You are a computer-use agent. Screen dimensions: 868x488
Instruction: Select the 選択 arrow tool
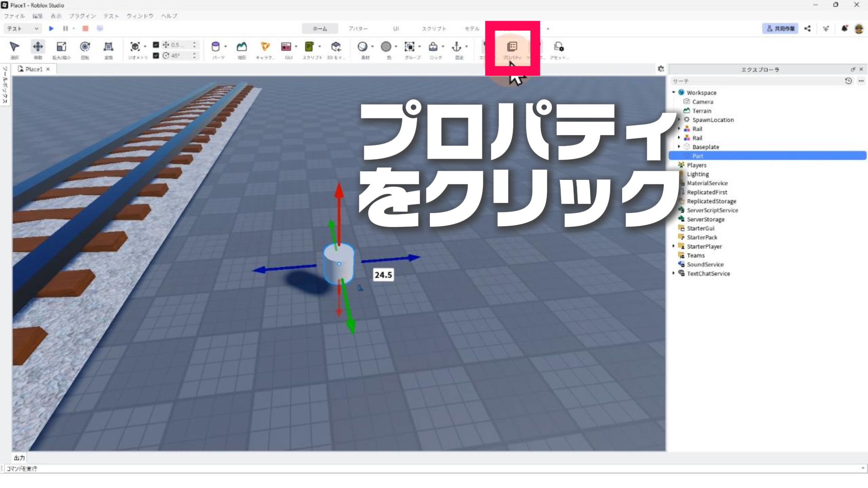click(x=14, y=47)
